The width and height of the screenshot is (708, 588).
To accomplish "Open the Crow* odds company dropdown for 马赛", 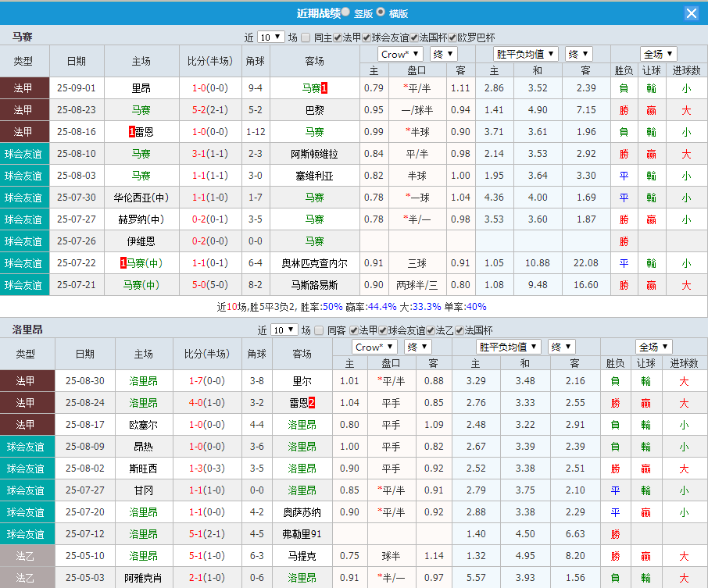I will click(399, 54).
